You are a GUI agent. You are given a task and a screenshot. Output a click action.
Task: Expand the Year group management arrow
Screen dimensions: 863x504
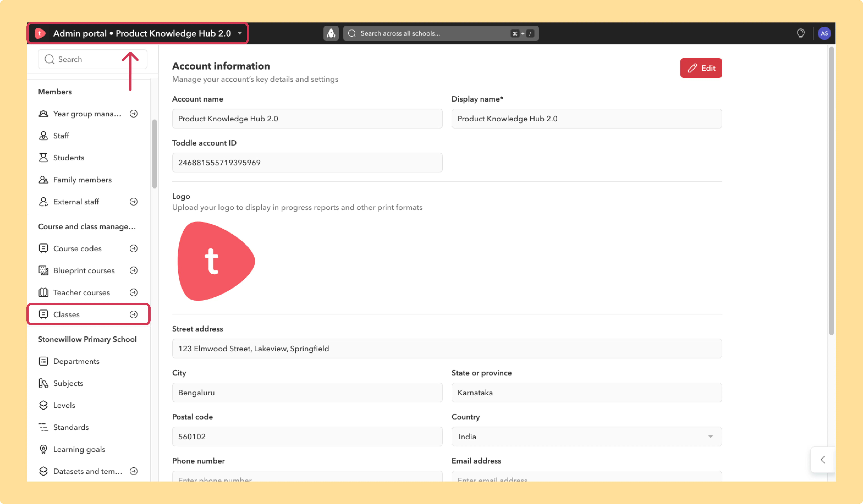(134, 114)
